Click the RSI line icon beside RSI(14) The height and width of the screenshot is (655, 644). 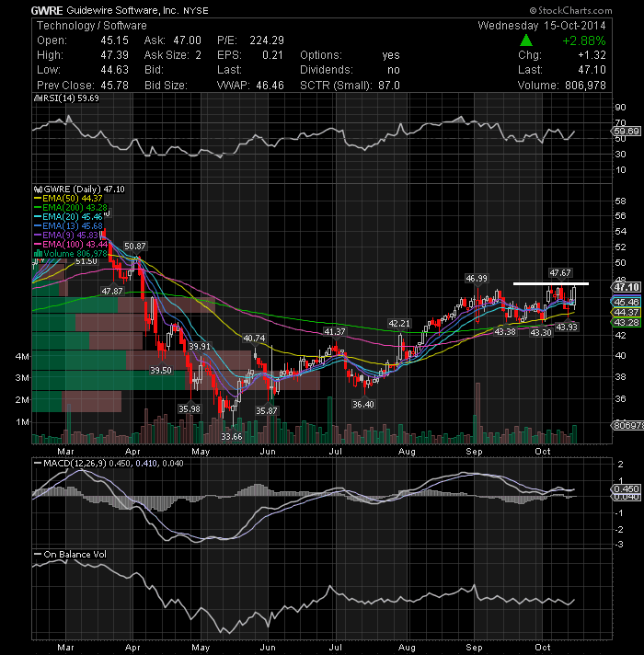pyautogui.click(x=37, y=98)
